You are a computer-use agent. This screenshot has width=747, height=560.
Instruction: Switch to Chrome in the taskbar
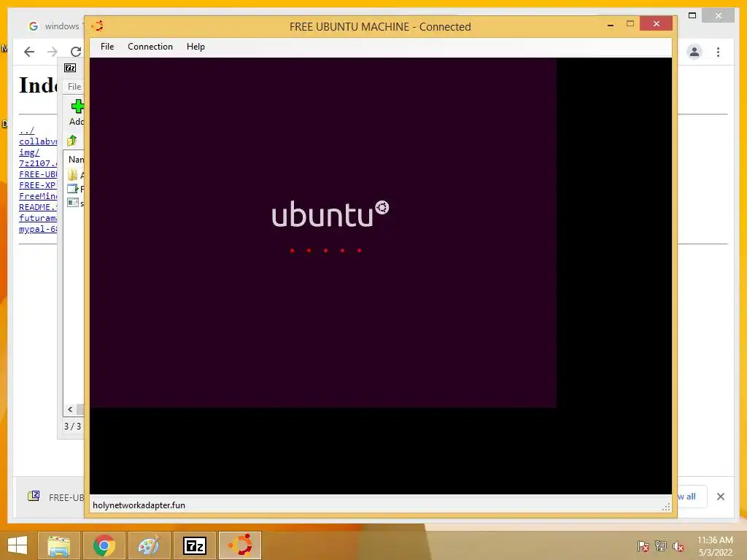[104, 545]
